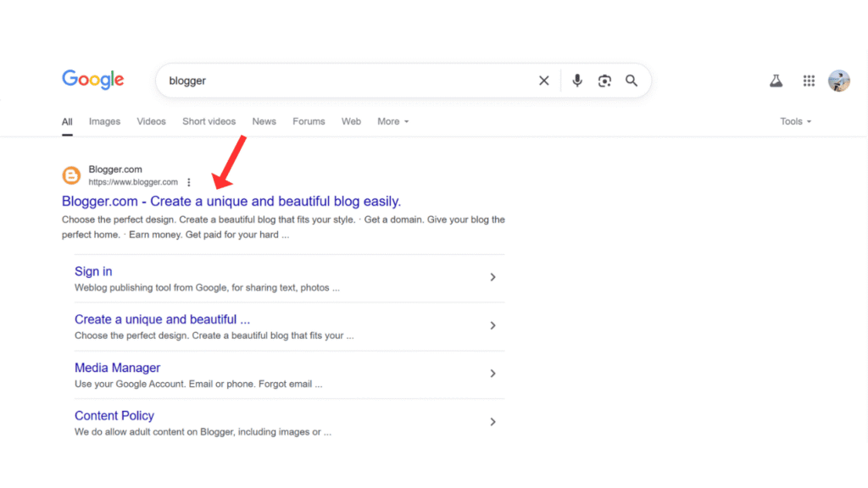Select the All tab
The image size is (868, 488).
[x=67, y=122]
